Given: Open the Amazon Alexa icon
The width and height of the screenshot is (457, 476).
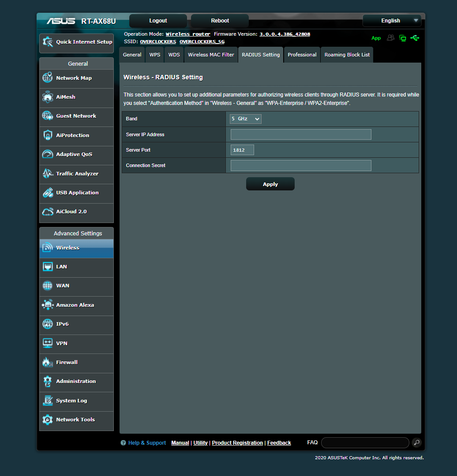Looking at the screenshot, I should [x=47, y=305].
